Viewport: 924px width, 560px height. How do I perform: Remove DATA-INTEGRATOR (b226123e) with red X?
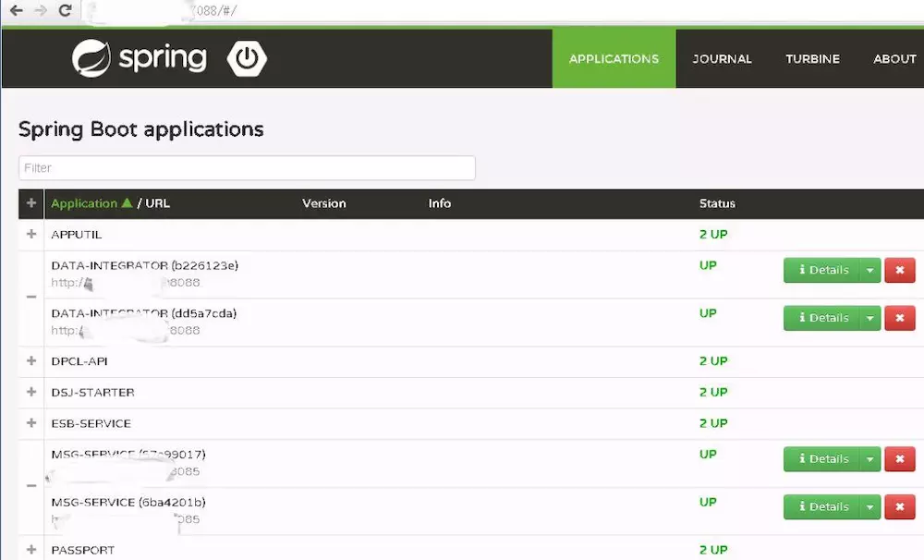pos(899,270)
